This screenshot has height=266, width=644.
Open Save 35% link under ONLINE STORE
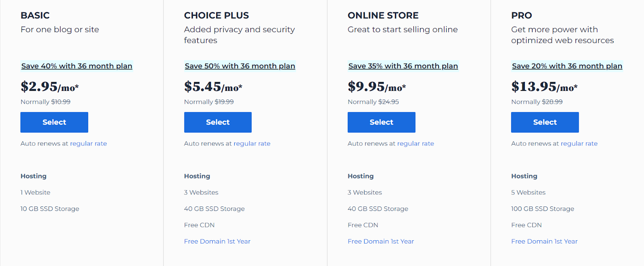[403, 66]
